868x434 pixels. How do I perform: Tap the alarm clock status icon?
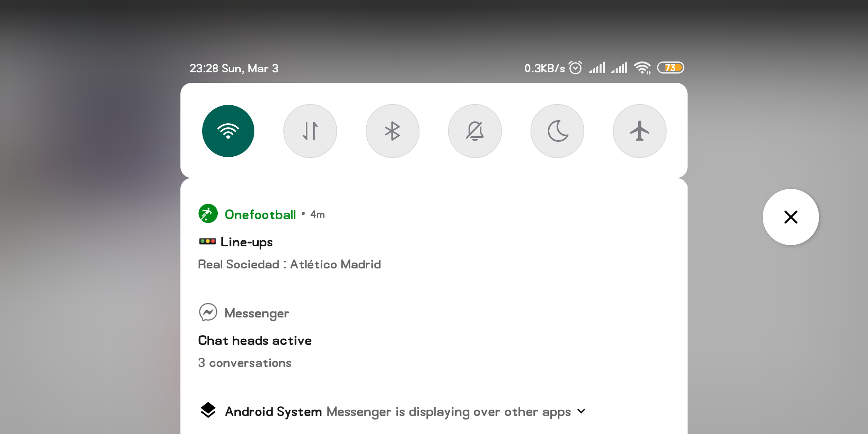click(575, 68)
